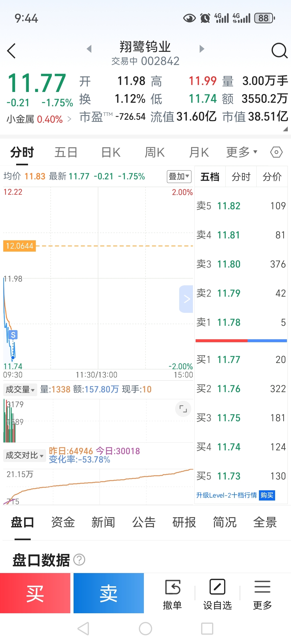Click the blue S sell marker on chart
The width and height of the screenshot is (291, 644).
coord(13,335)
